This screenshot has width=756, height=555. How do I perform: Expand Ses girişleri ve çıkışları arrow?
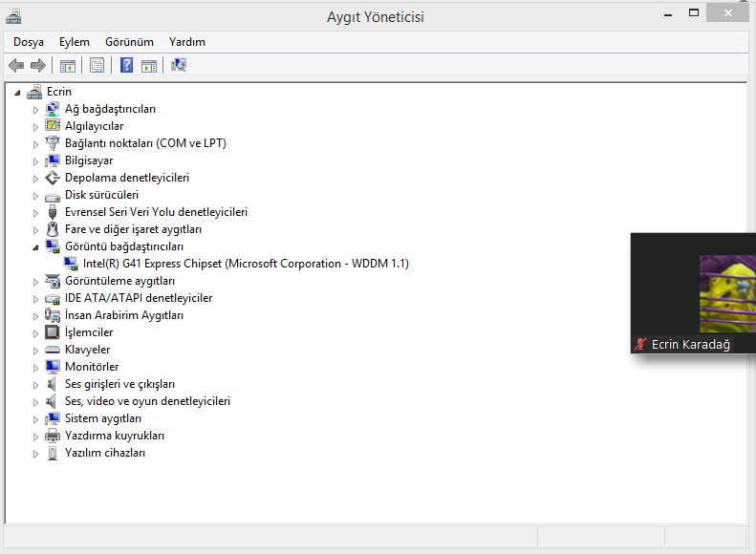click(x=35, y=385)
